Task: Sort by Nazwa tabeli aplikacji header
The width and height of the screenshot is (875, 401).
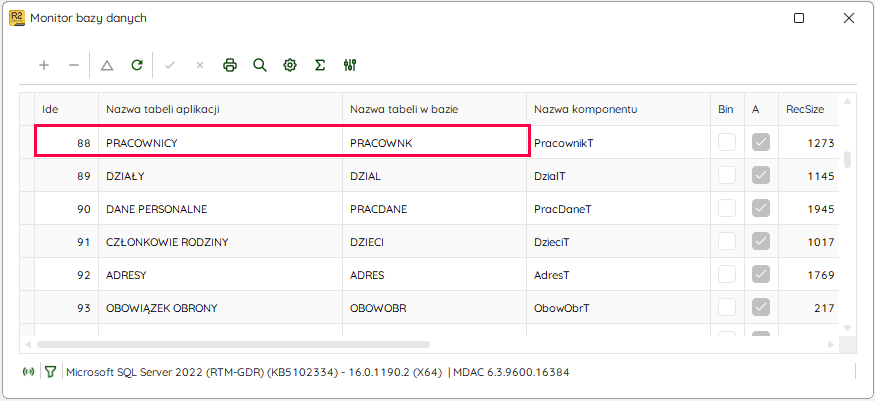Action: tap(220, 109)
